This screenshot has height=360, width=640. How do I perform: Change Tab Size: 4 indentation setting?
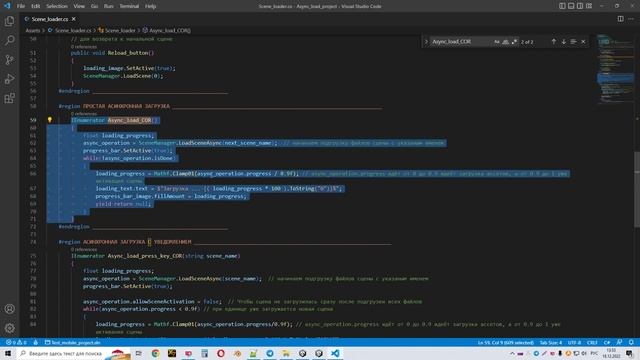(551, 342)
